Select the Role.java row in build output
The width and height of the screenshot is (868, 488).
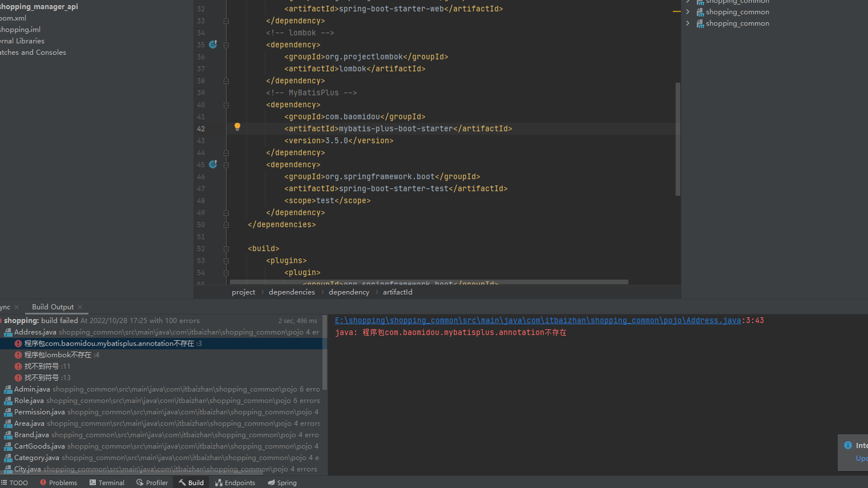(x=160, y=401)
